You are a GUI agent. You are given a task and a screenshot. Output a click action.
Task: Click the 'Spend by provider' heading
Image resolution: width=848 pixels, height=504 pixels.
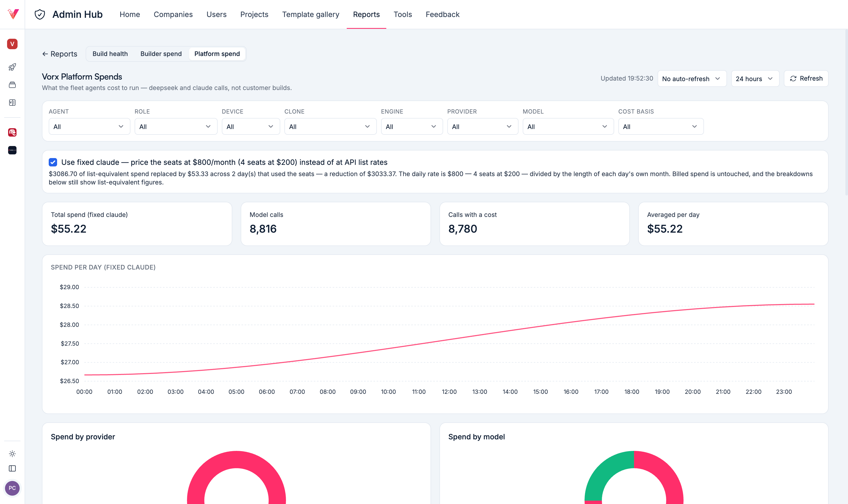(x=83, y=437)
